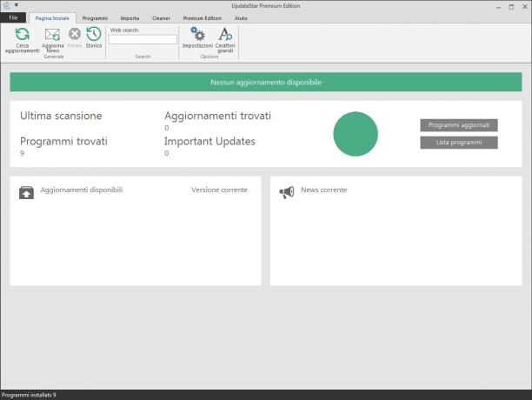Open the Cleaner tab
Image resolution: width=532 pixels, height=400 pixels.
161,18
